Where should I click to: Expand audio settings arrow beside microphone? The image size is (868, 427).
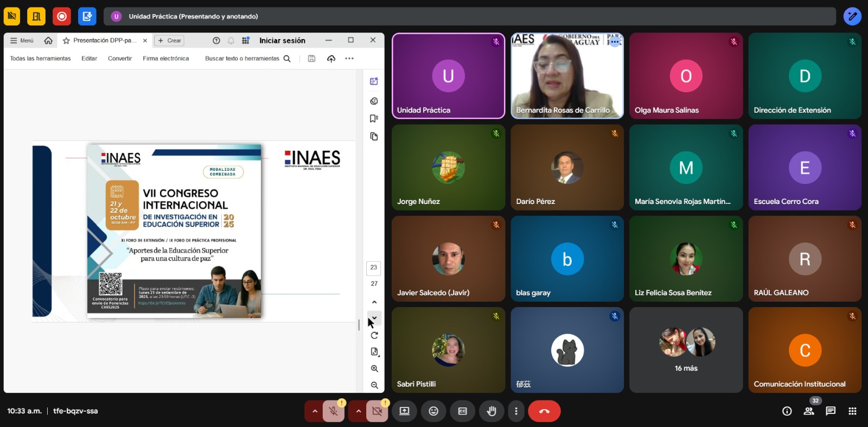(x=315, y=411)
